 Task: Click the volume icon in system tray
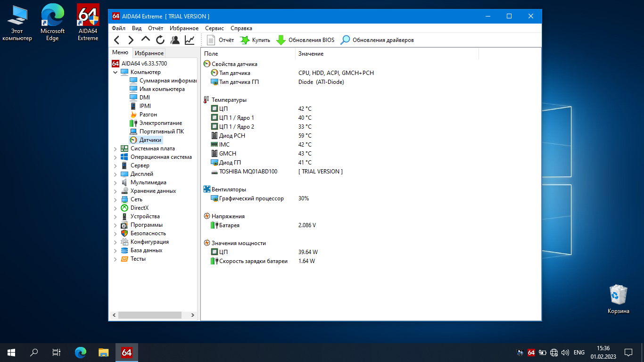click(565, 352)
